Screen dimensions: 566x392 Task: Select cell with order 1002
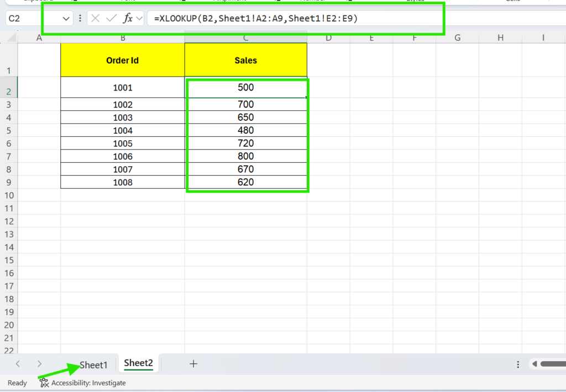(123, 104)
